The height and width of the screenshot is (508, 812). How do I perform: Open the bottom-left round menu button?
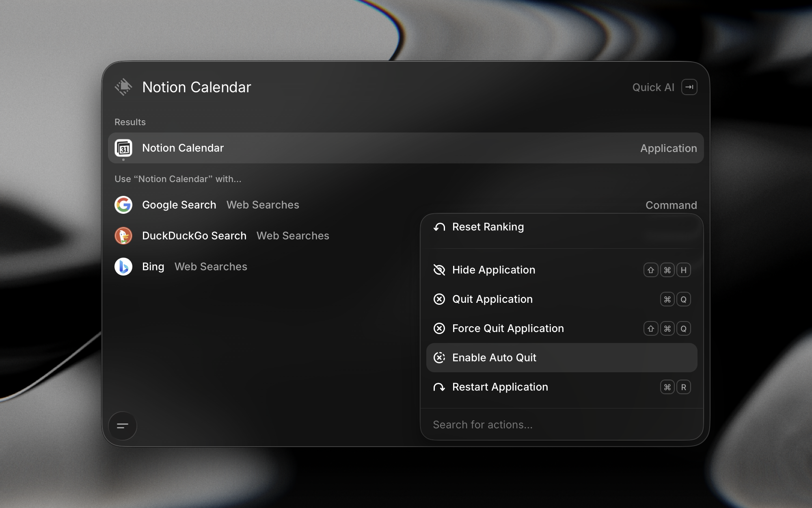[x=123, y=426]
